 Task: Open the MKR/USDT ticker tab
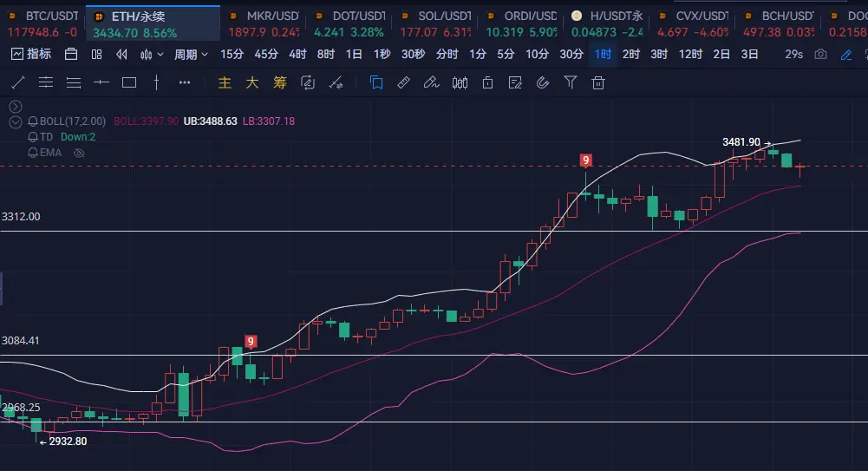[x=263, y=23]
